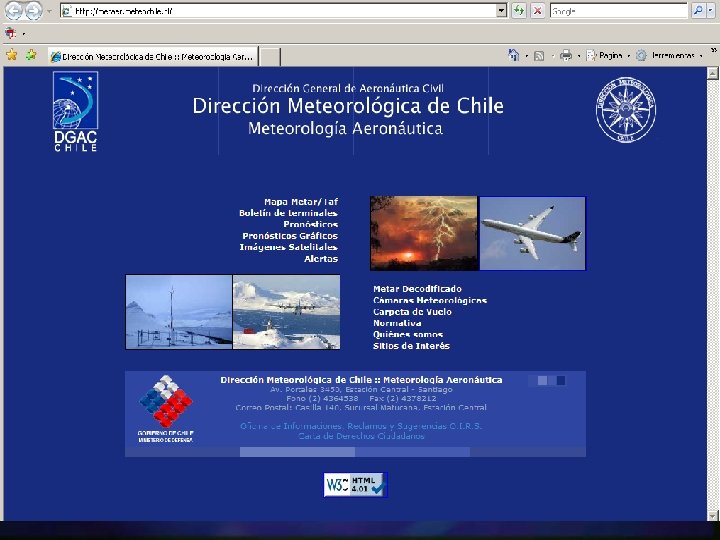Viewport: 720px width, 540px height.
Task: Click the scrollbar down arrow
Action: 713,516
